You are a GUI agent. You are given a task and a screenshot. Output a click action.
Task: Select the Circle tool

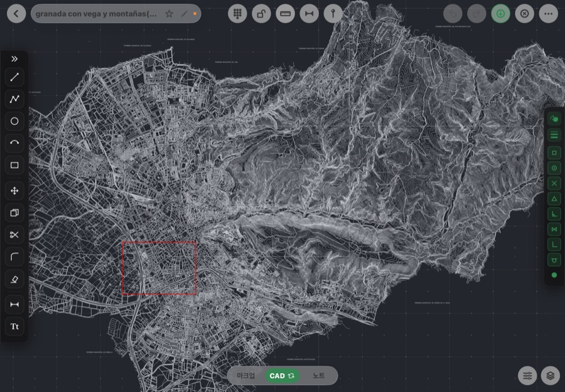(x=14, y=121)
